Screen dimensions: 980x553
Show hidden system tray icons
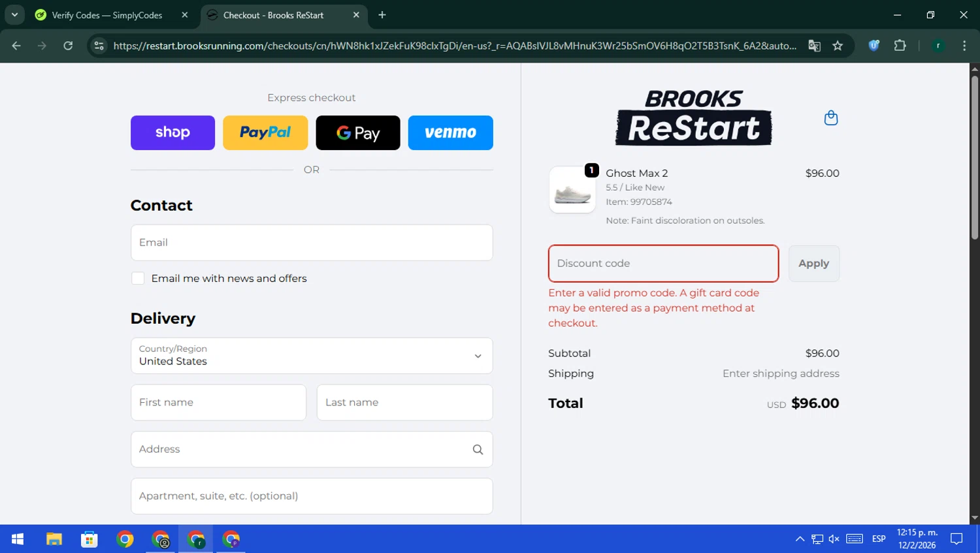pyautogui.click(x=800, y=539)
